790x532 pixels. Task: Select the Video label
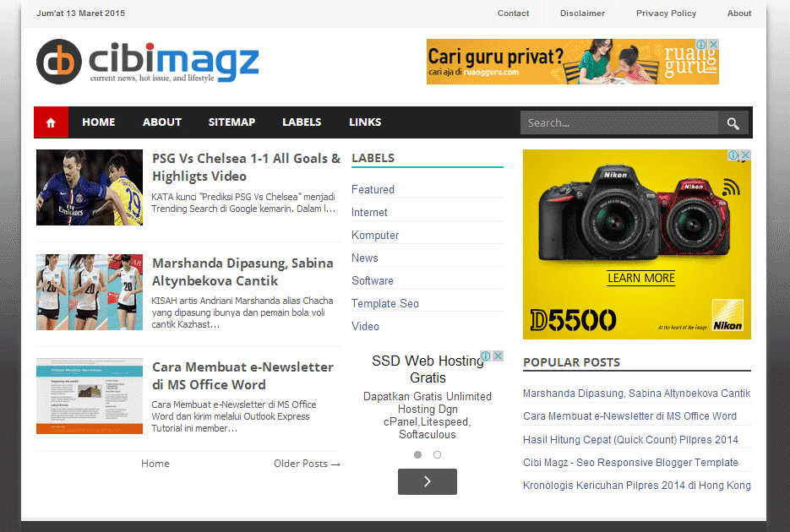[365, 326]
